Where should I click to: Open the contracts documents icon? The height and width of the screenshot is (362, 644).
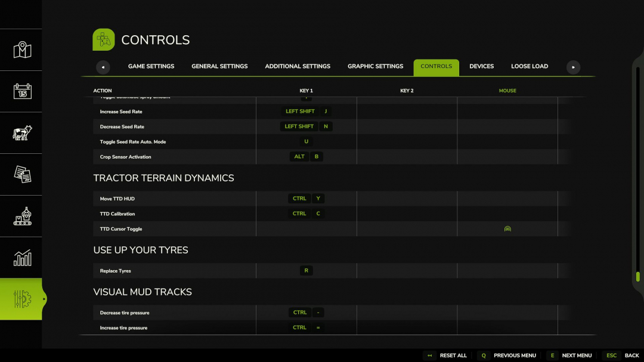pos(22,174)
